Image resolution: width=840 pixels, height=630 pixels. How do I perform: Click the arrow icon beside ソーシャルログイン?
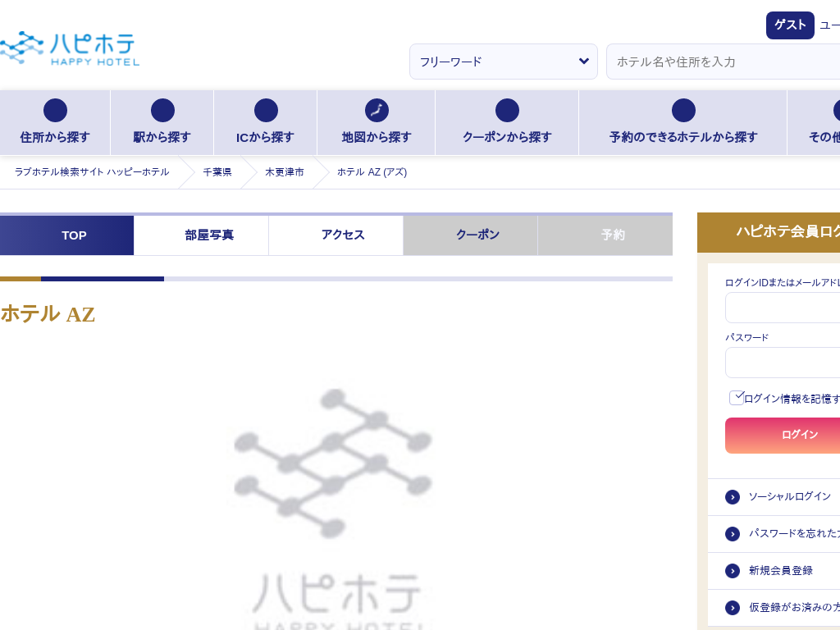click(733, 497)
